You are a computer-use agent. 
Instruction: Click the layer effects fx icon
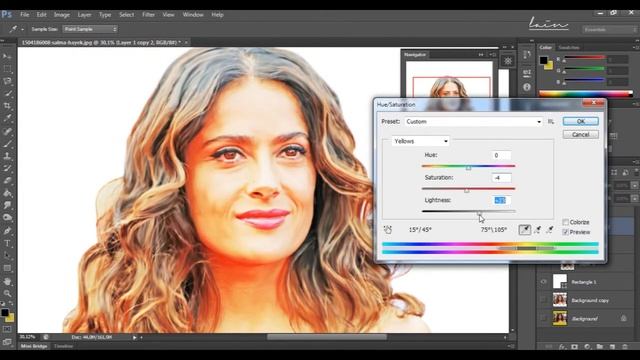(x=562, y=347)
